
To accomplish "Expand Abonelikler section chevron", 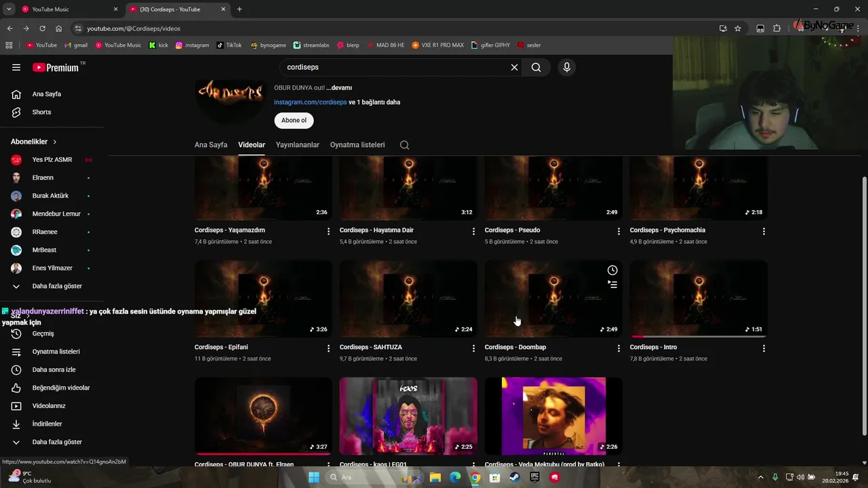I will pos(55,142).
